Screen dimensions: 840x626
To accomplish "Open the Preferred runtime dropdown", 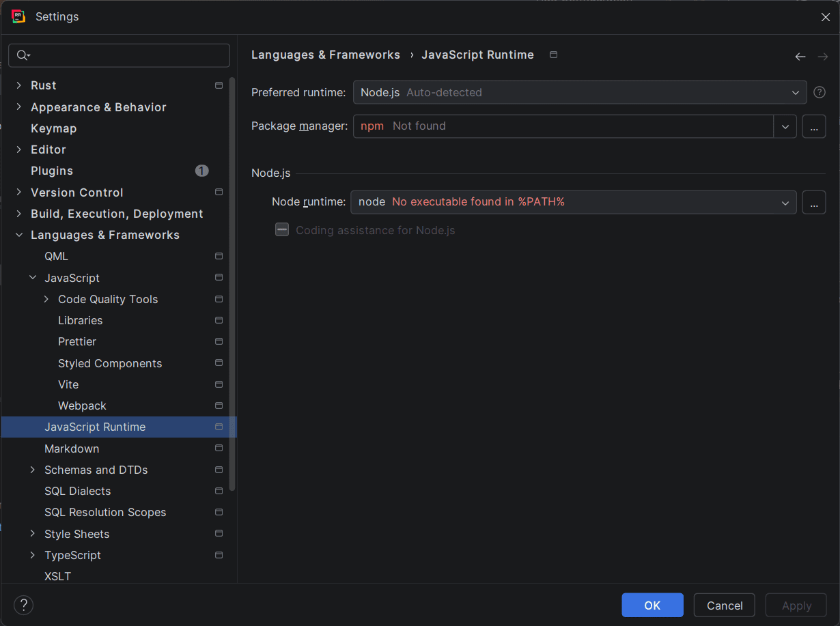I will (579, 92).
